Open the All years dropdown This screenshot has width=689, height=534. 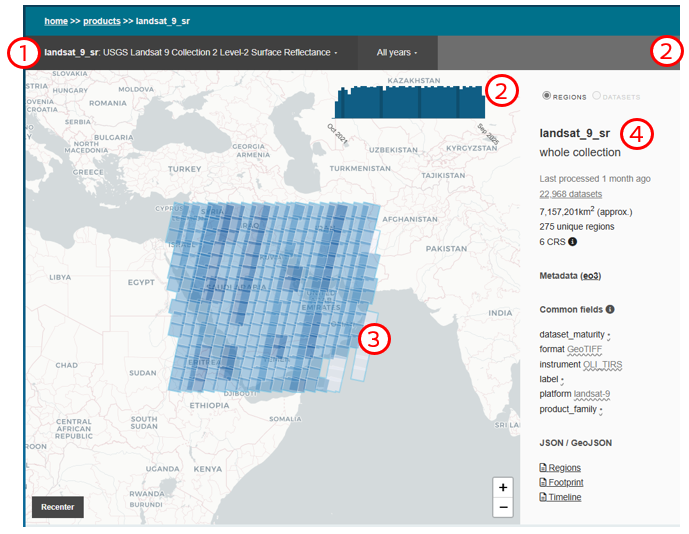click(397, 53)
